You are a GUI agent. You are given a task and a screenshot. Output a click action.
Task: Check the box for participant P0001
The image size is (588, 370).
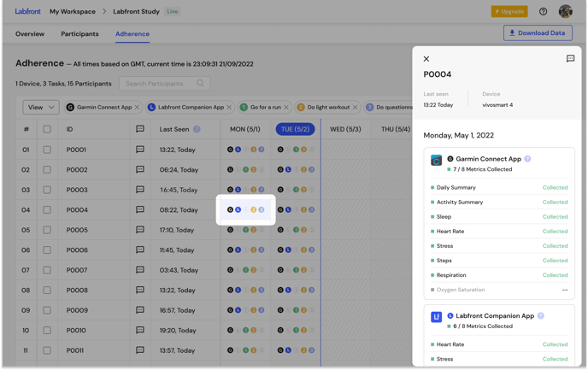[47, 150]
